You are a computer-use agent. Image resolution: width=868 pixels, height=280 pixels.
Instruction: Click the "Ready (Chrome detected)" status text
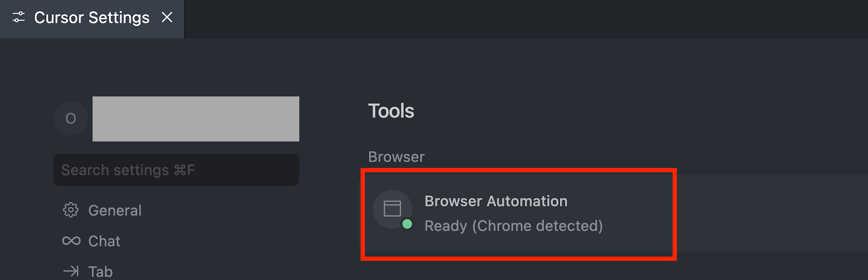coord(513,226)
